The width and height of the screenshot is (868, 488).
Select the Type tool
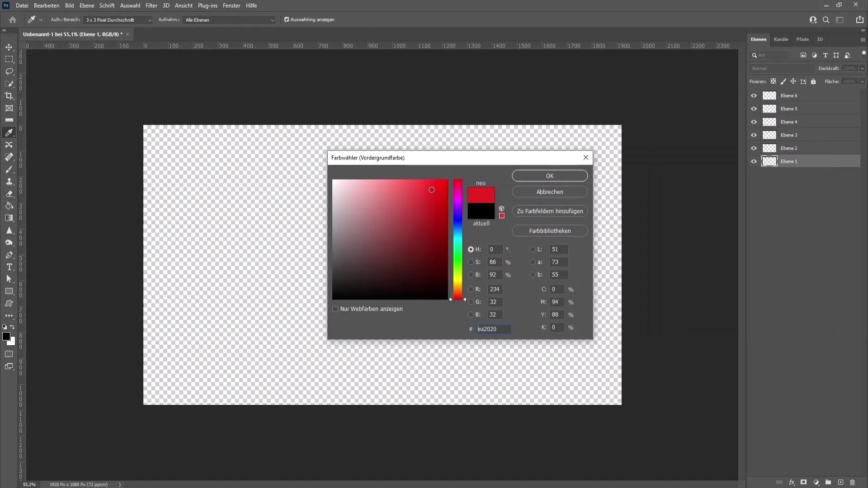click(9, 267)
